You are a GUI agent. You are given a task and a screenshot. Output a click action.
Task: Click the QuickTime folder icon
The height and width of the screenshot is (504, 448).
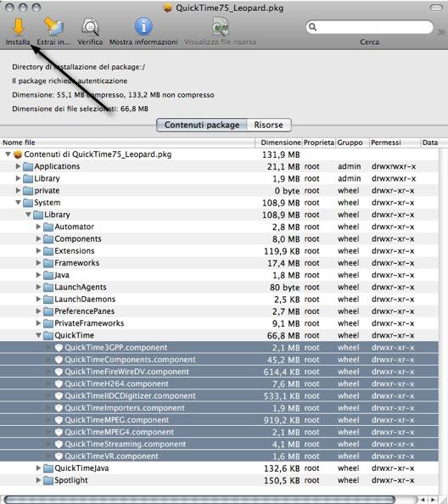(x=48, y=335)
